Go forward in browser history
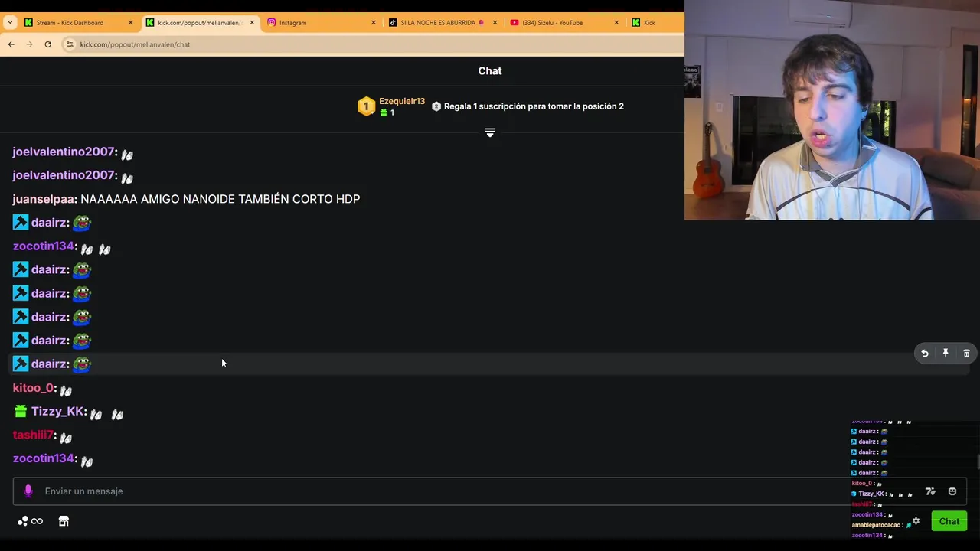 tap(29, 44)
